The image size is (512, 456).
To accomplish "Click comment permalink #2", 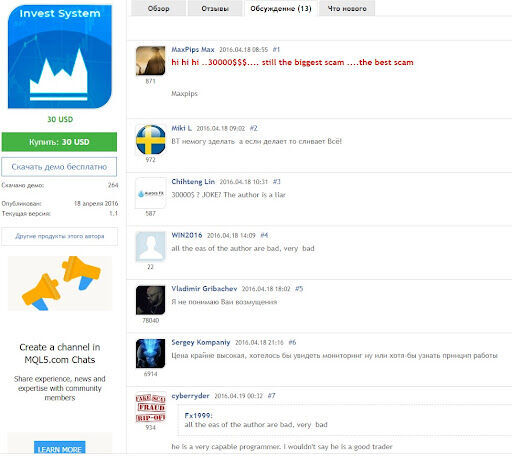I will [x=253, y=128].
